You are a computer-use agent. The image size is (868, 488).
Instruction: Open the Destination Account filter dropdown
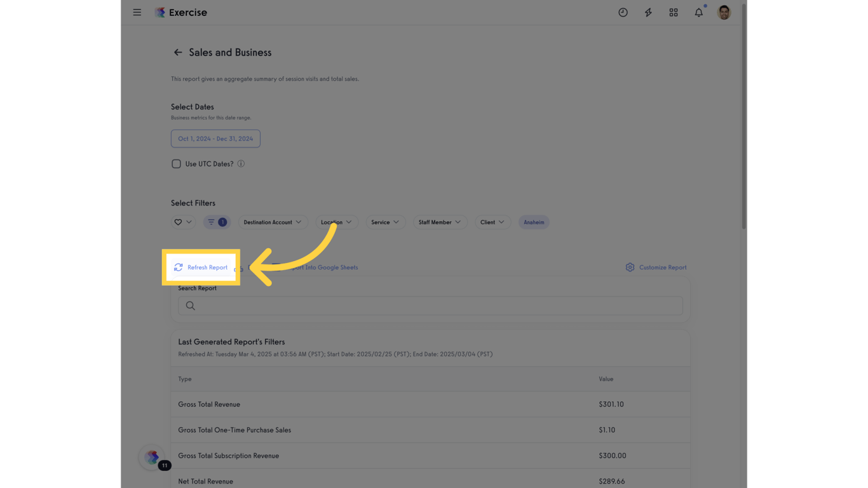[273, 222]
